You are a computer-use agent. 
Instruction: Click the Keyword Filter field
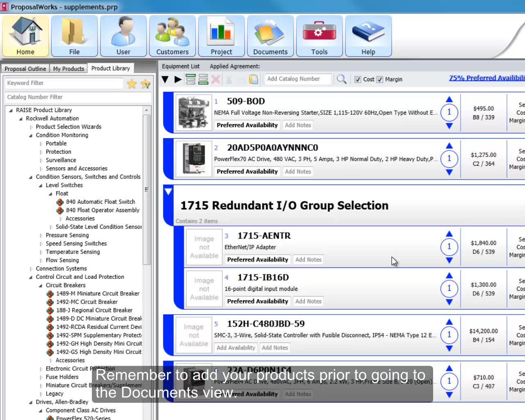[64, 83]
